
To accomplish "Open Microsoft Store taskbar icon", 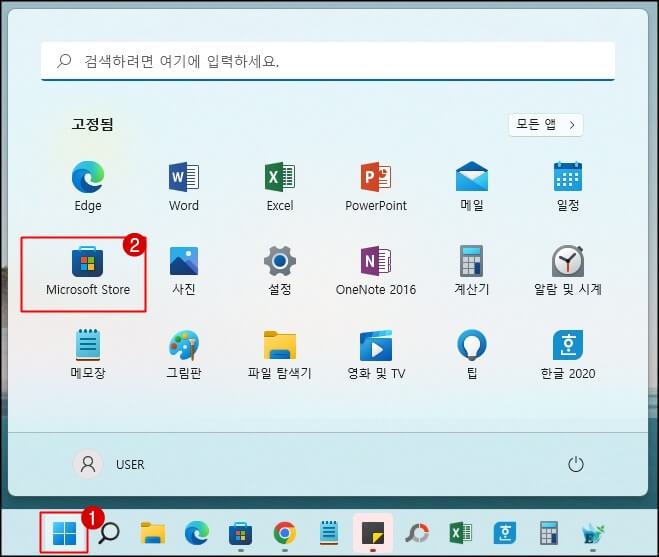I will coord(240,533).
